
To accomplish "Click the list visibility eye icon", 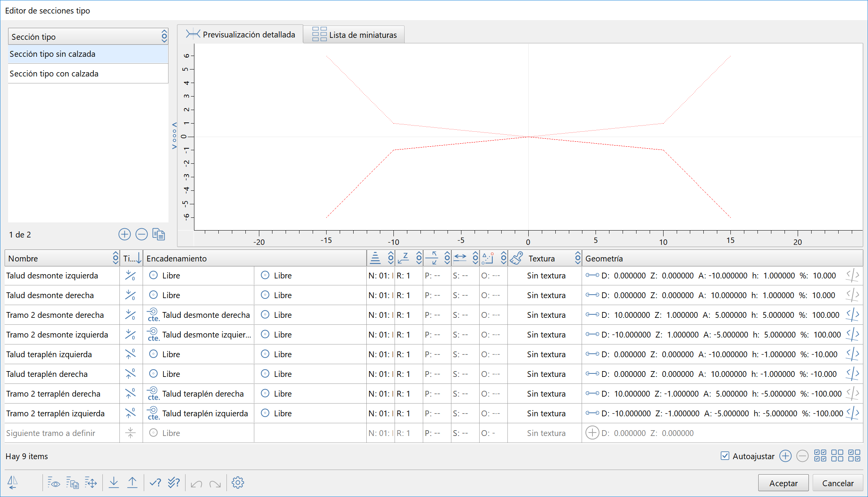I will (x=54, y=483).
